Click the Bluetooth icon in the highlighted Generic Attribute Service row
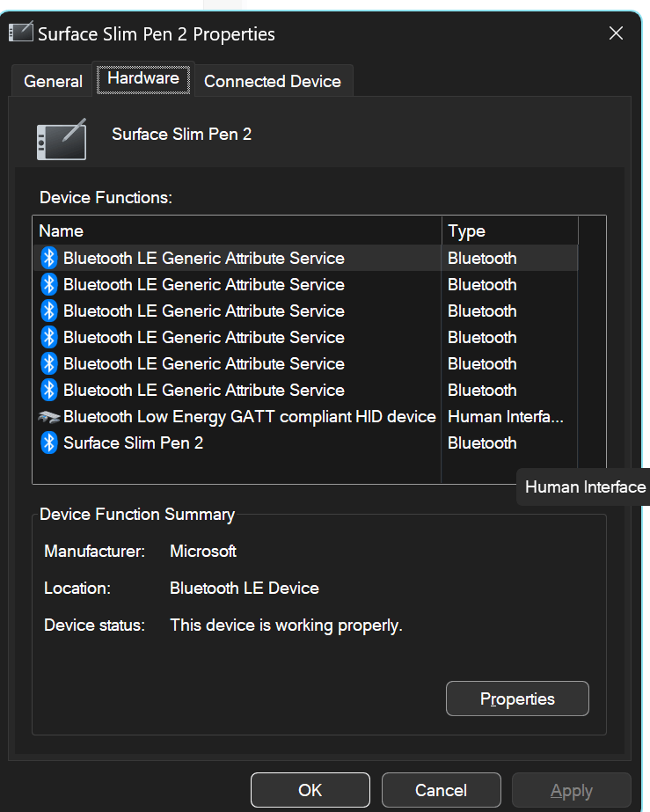Image resolution: width=650 pixels, height=812 pixels. click(49, 258)
